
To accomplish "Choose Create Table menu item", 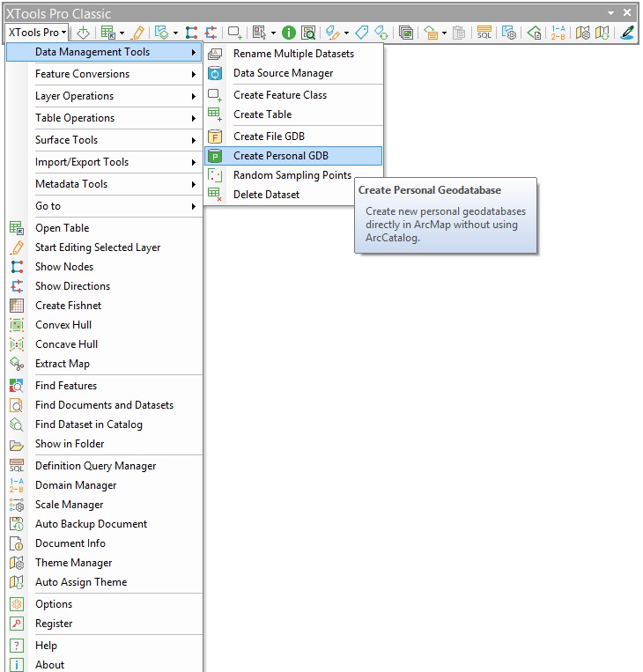I will (293, 114).
